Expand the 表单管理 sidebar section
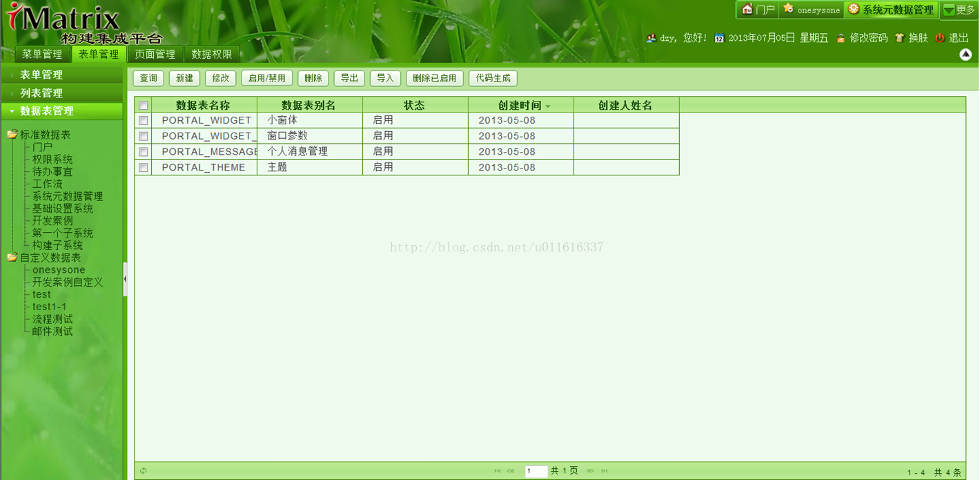This screenshot has width=980, height=480. pos(62,75)
